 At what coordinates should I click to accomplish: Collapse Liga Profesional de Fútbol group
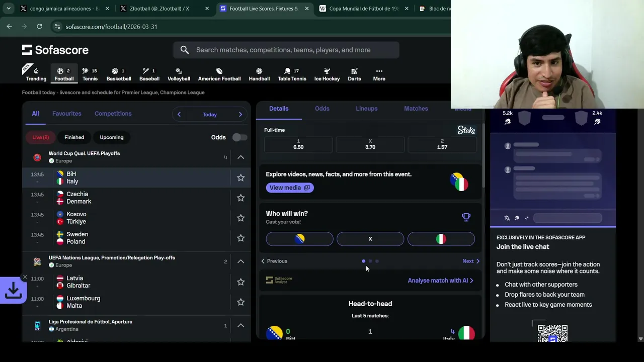pyautogui.click(x=240, y=325)
